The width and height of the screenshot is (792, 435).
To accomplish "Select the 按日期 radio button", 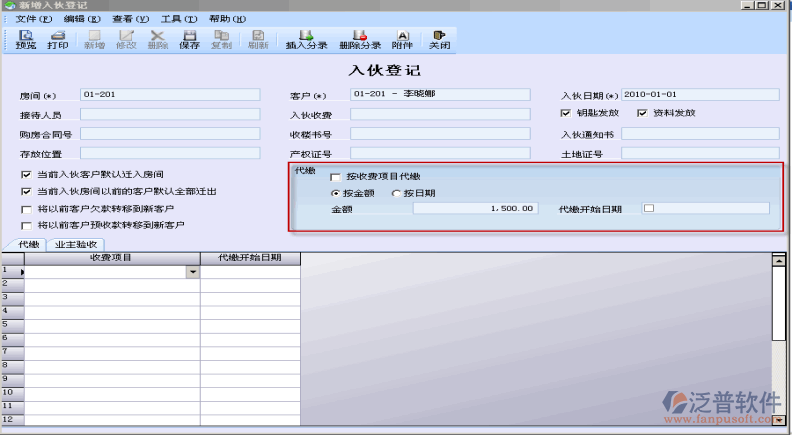I will [x=396, y=193].
